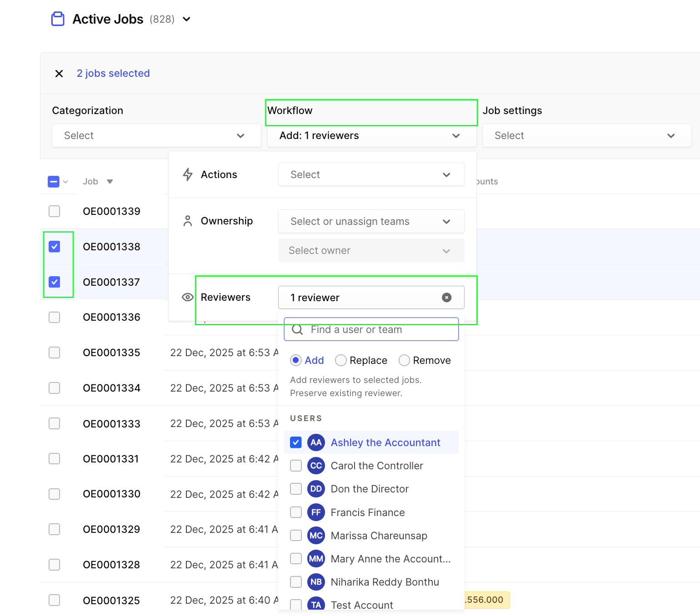This screenshot has height=616, width=700.
Task: Open the Select or unassign teams dropdown
Action: [x=371, y=221]
